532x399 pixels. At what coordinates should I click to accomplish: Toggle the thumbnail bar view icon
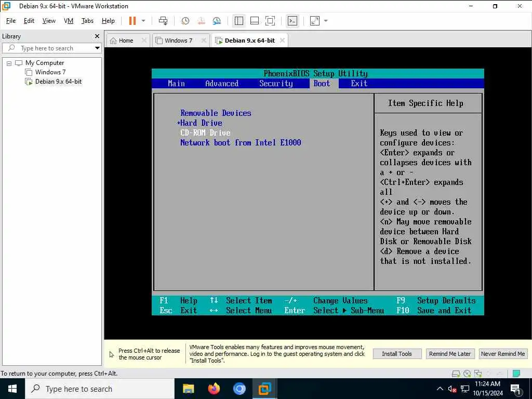pos(255,21)
